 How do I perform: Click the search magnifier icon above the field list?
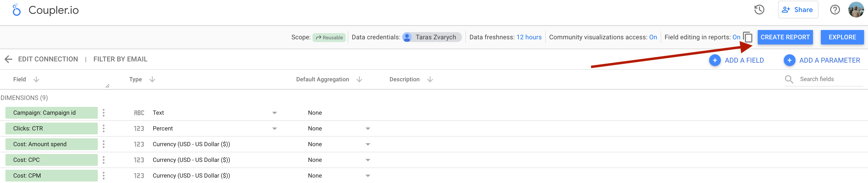tap(789, 79)
